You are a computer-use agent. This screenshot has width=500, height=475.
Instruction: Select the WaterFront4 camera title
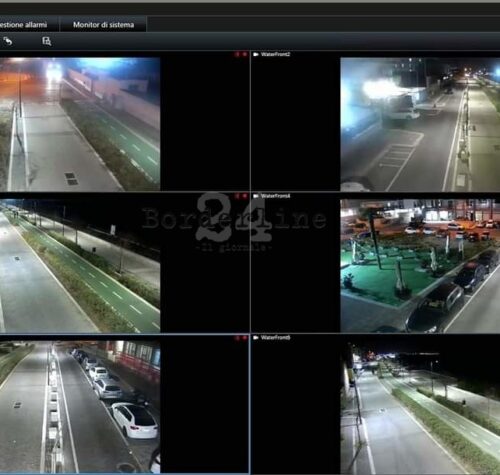(x=275, y=196)
